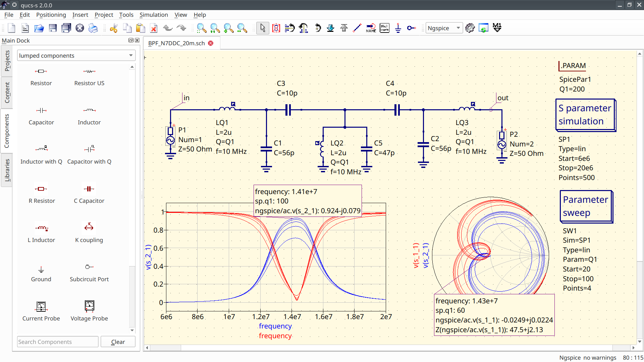Pop out of the subcircuit
The height and width of the screenshot is (362, 644).
pos(344,28)
